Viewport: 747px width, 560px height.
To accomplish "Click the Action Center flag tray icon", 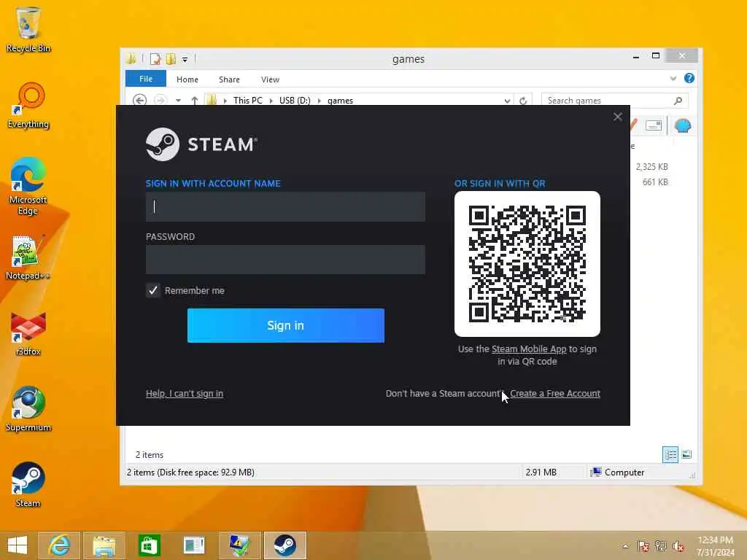I will click(x=643, y=546).
